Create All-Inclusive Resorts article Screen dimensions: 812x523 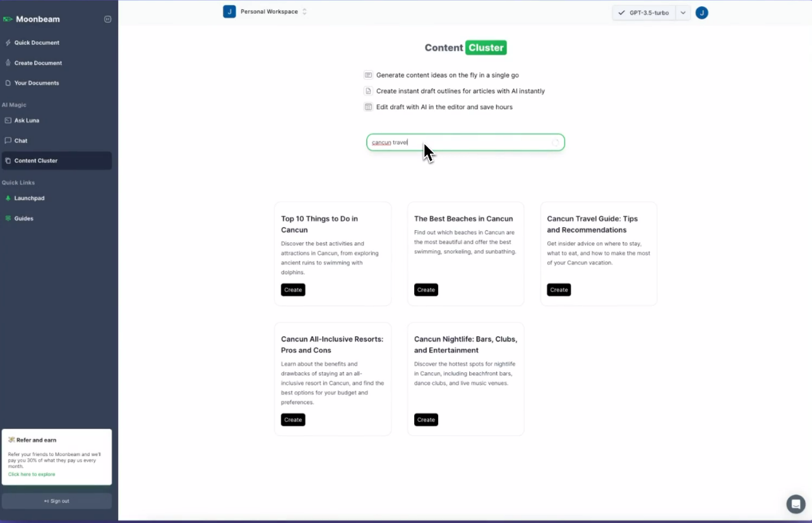(x=293, y=420)
